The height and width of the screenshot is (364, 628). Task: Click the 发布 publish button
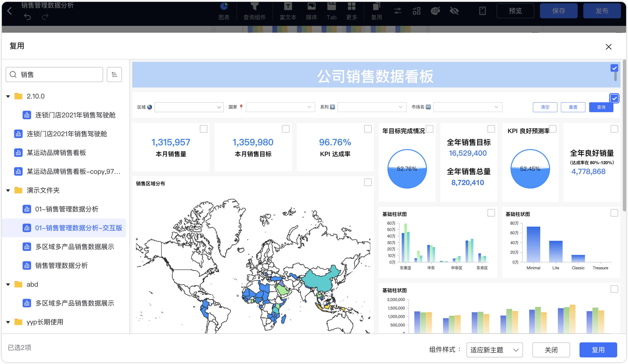click(602, 11)
